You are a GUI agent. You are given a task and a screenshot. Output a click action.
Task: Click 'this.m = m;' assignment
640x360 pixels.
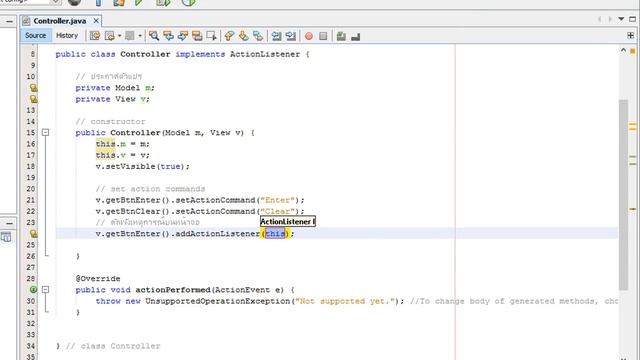click(122, 144)
